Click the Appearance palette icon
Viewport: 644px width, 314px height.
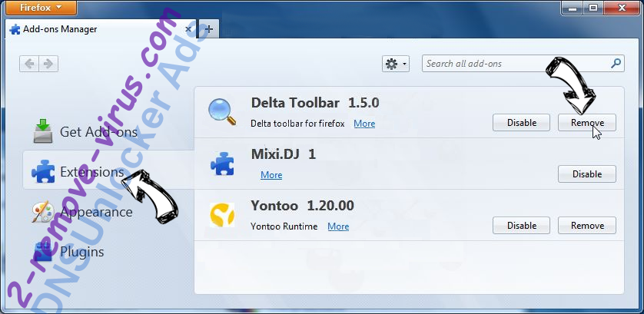tap(43, 212)
